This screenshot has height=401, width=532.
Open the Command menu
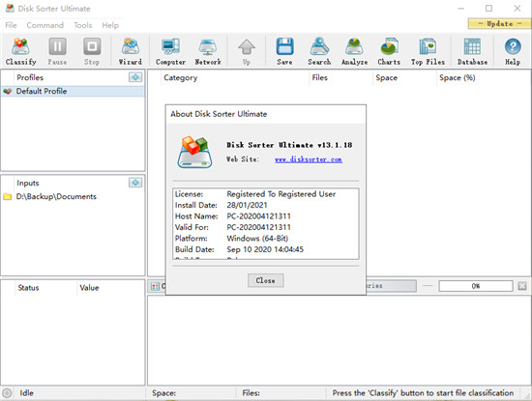click(44, 25)
